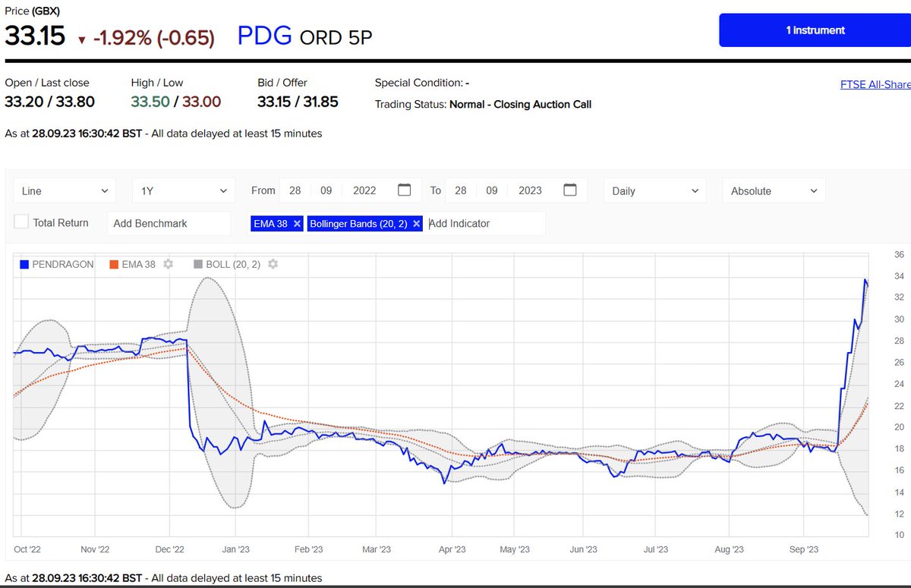Viewport: 911px width, 588px height.
Task: Focus the Add Indicator field
Action: 485,223
